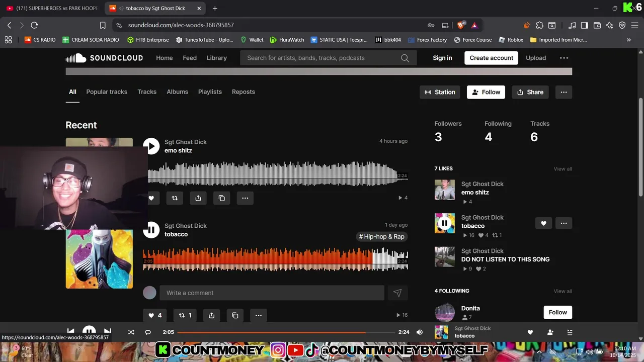Open browser extensions puzzle icon
This screenshot has width=644, height=362.
[539, 25]
